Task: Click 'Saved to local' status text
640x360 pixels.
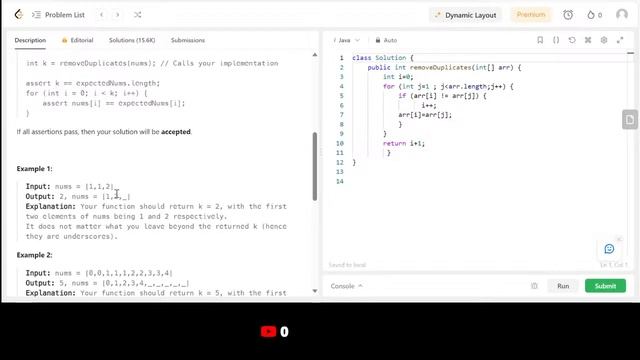Action: (347, 265)
